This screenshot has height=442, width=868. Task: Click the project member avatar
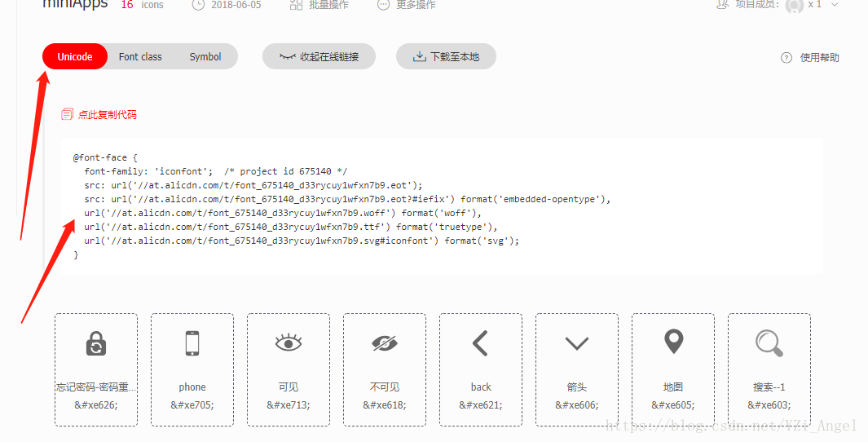pyautogui.click(x=795, y=5)
